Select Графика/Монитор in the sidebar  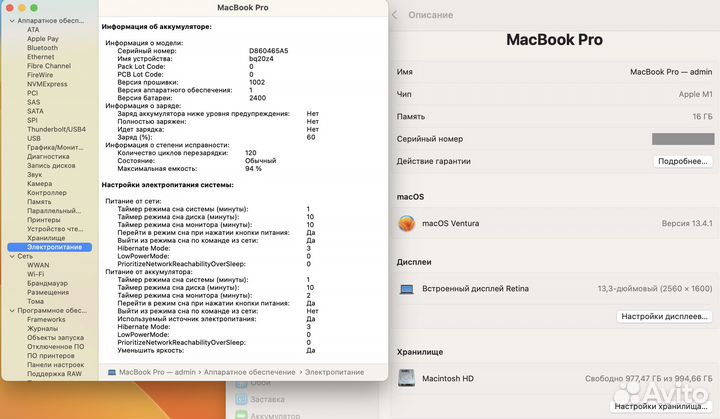point(55,147)
